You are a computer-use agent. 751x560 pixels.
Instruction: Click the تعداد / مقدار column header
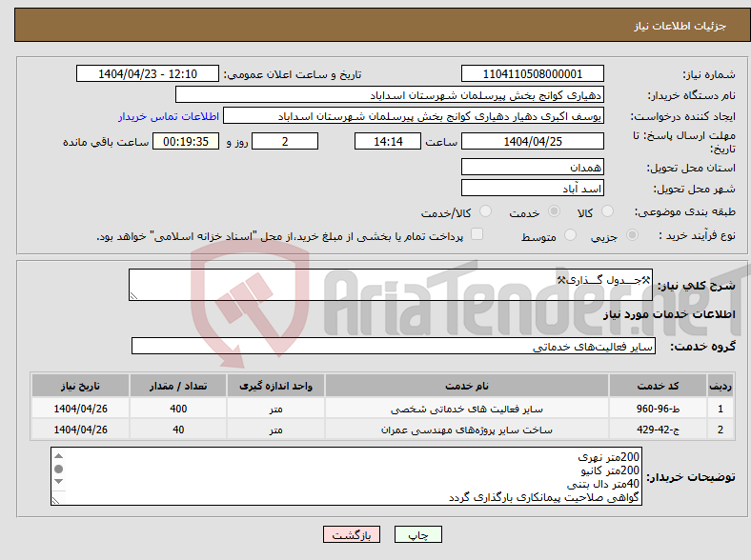click(x=178, y=386)
